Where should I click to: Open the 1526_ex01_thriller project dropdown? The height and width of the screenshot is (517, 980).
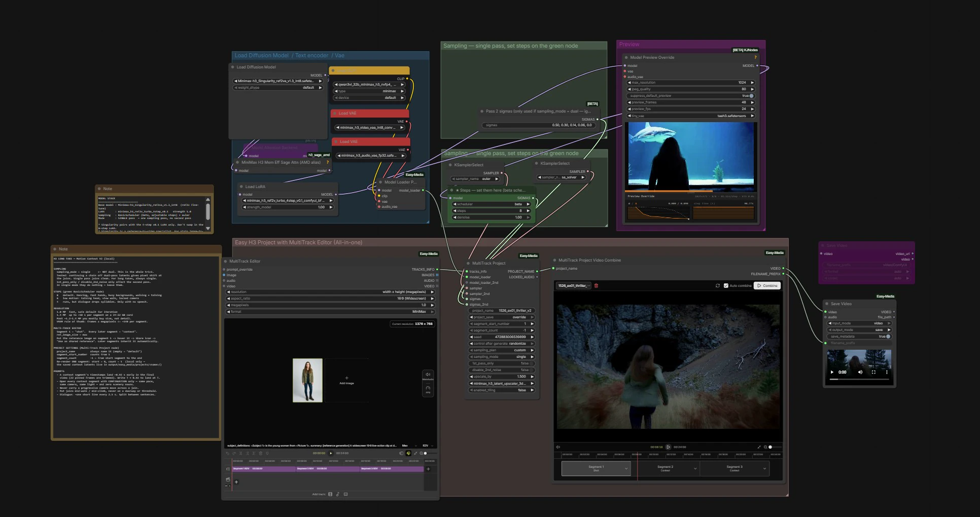(x=574, y=285)
